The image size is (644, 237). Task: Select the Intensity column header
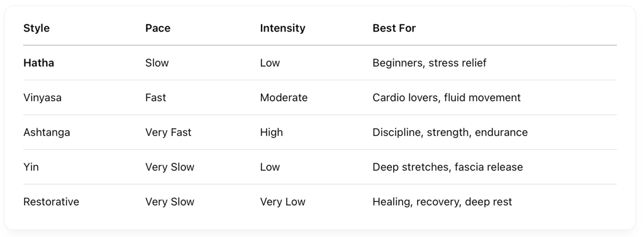[x=282, y=28]
